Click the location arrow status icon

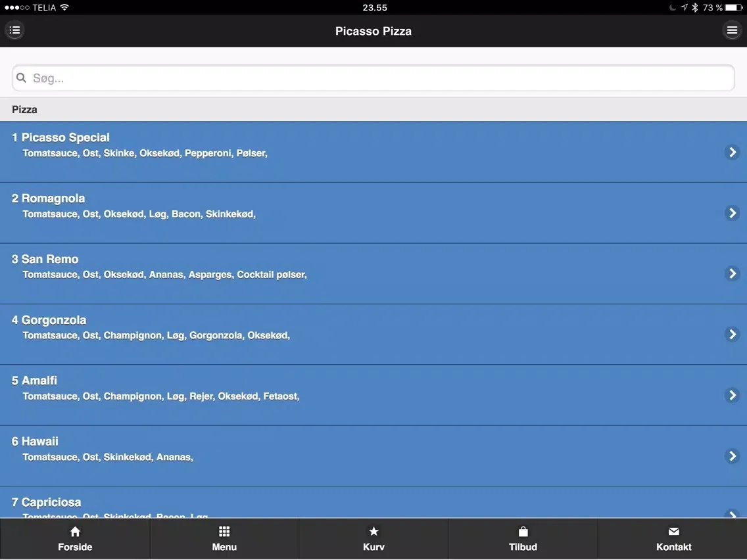(684, 8)
